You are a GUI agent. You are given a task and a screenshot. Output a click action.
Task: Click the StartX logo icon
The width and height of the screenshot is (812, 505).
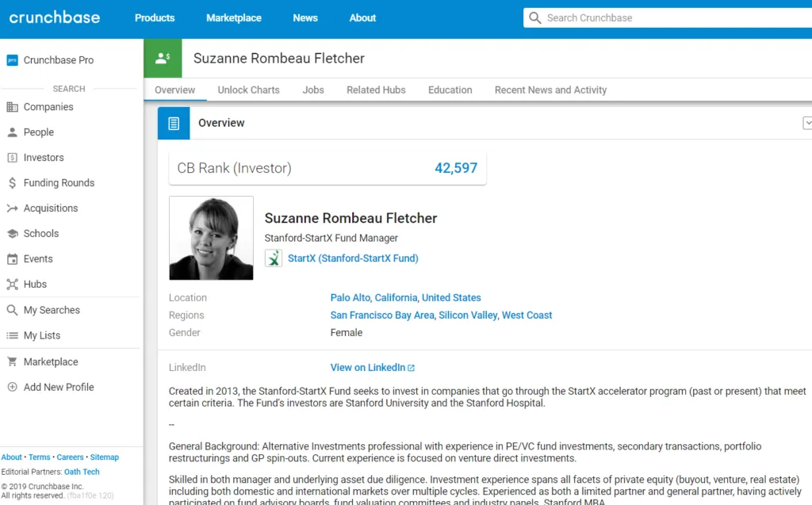[x=274, y=258]
